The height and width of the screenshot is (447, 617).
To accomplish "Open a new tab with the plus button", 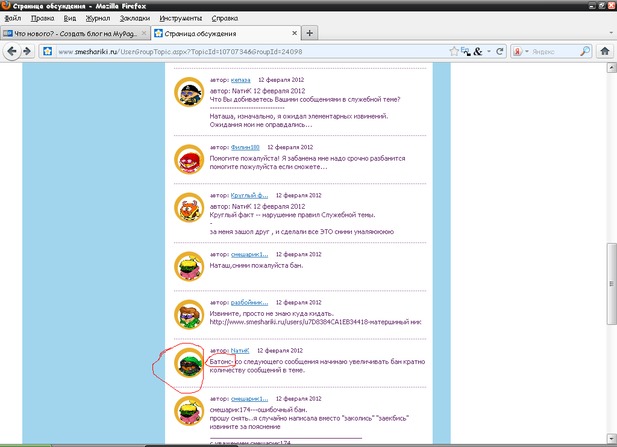I will [310, 33].
